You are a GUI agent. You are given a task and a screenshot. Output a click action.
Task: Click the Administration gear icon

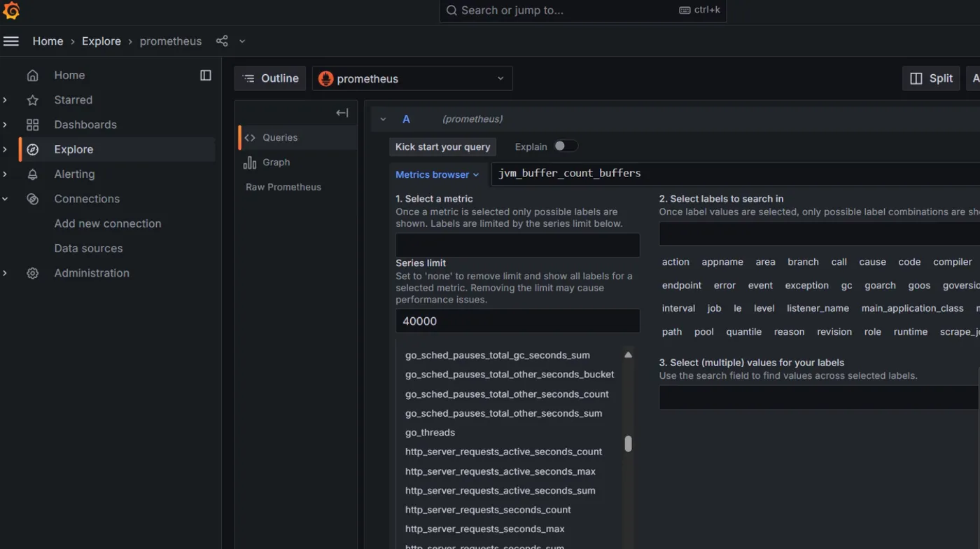(x=32, y=273)
